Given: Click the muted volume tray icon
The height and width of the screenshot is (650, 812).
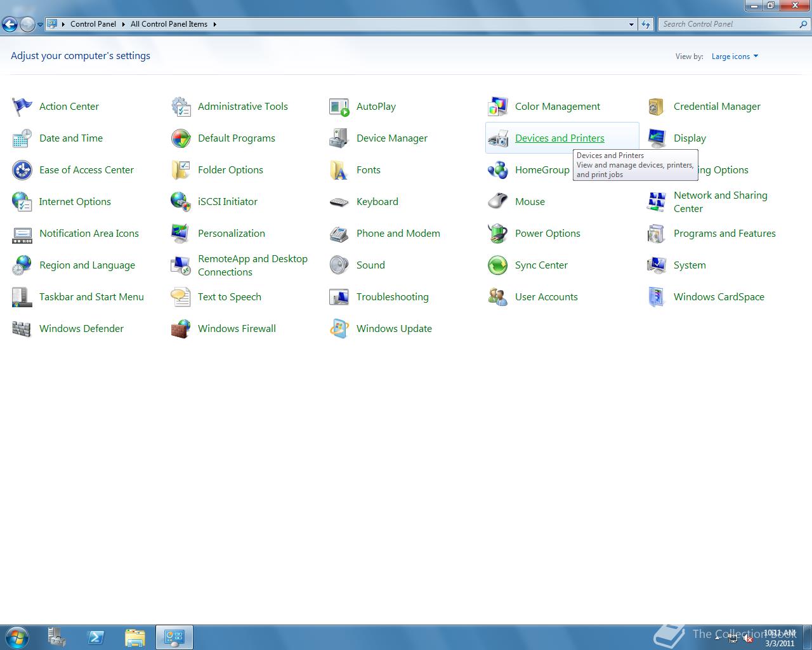Looking at the screenshot, I should click(x=749, y=639).
